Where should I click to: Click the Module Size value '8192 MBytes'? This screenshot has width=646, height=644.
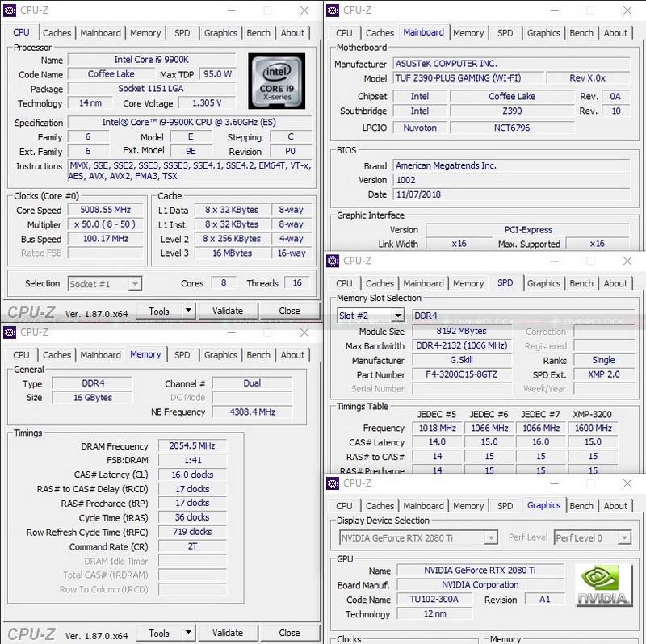(x=461, y=331)
